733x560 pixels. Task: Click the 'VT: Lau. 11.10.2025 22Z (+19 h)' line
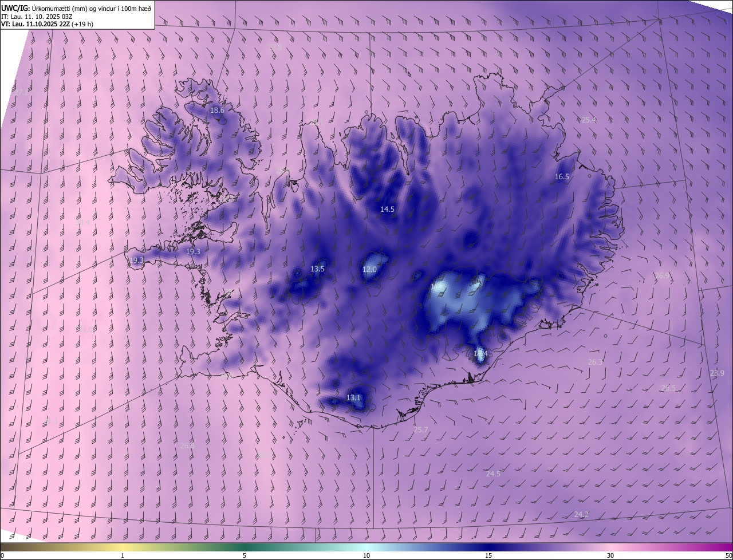(x=47, y=24)
